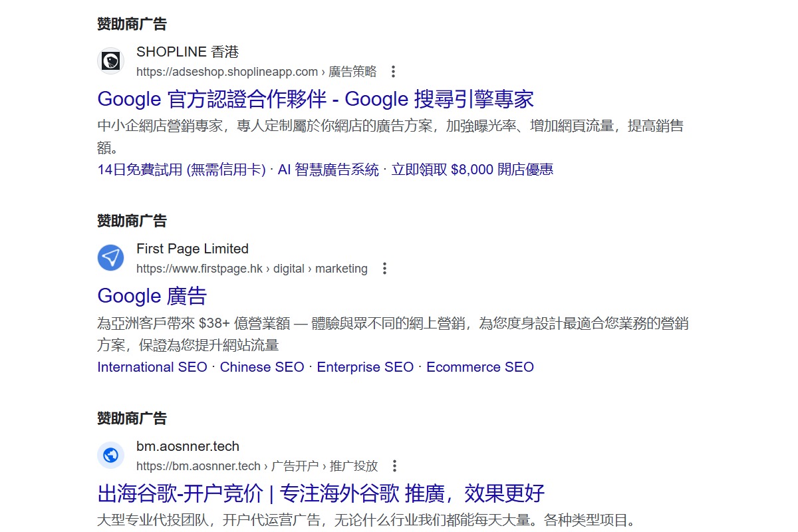798x532 pixels.
Task: Click the description starting '中小企網店營銷專家'
Action: [390, 136]
